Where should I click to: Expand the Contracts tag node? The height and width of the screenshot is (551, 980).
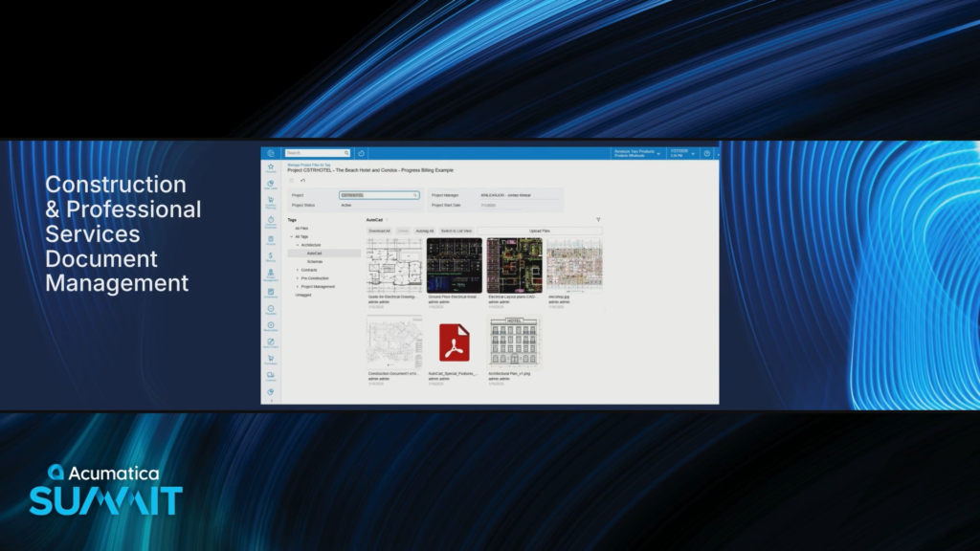(297, 270)
